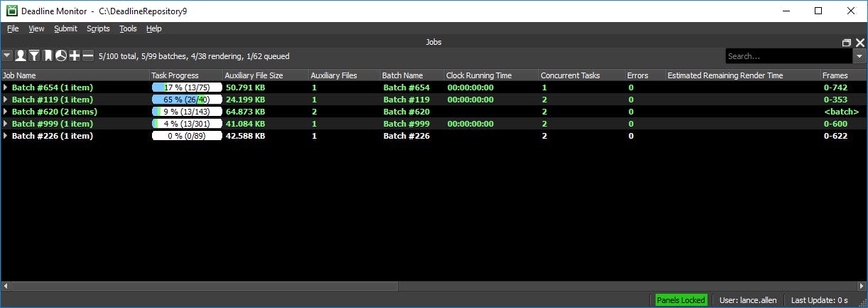Click Batch #999 in Batch Name column
This screenshot has height=308, width=868.
pos(406,124)
